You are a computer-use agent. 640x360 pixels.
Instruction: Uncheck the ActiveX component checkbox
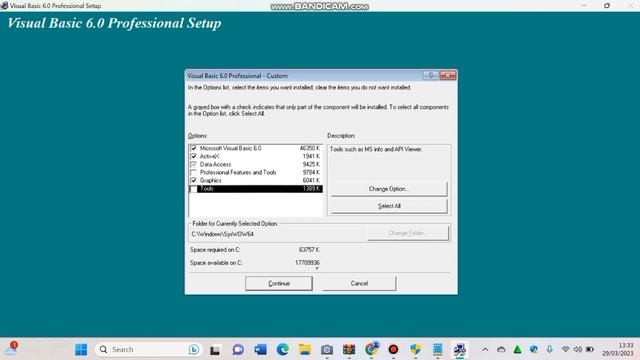(193, 156)
